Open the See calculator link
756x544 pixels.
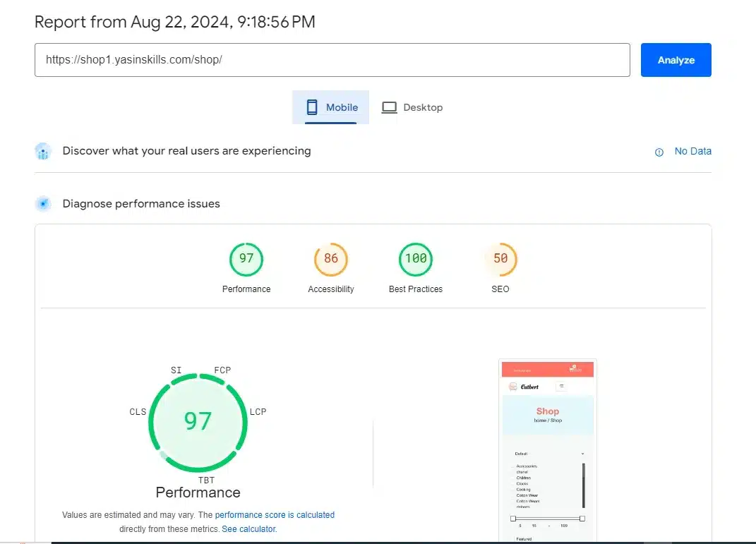(248, 528)
